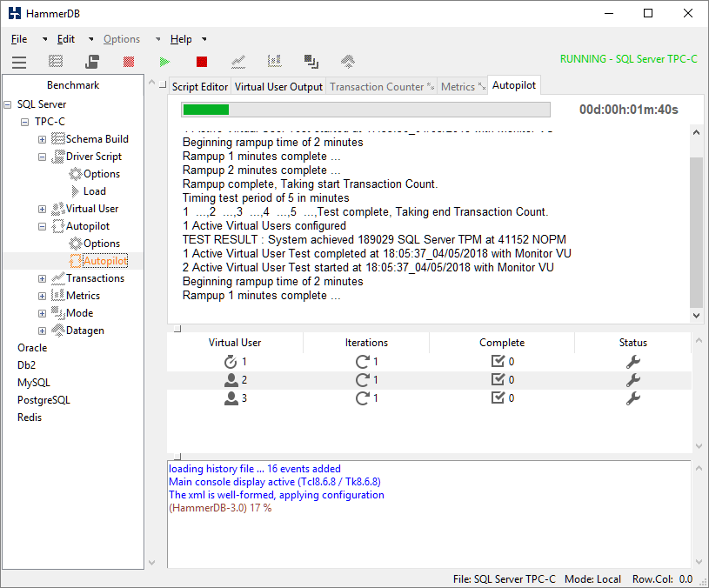Select Metrics in the benchmark tree
The height and width of the screenshot is (588, 709).
click(x=83, y=296)
